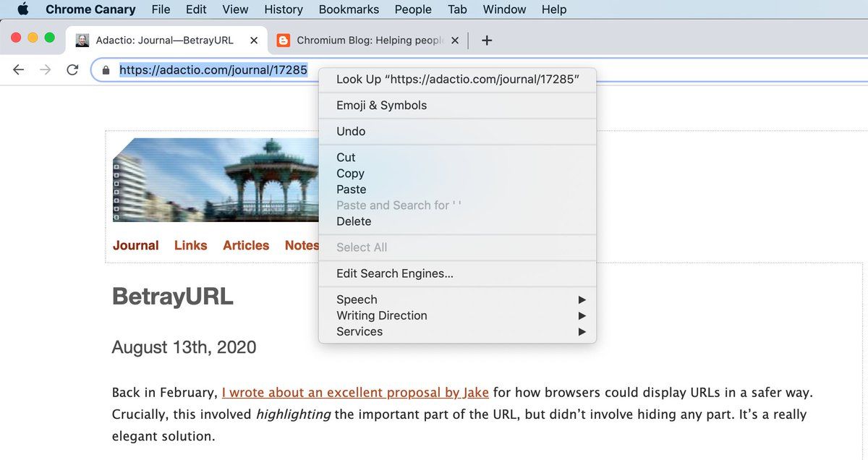Viewport: 868px width, 460px height.
Task: Open the Apple menu
Action: tap(22, 9)
